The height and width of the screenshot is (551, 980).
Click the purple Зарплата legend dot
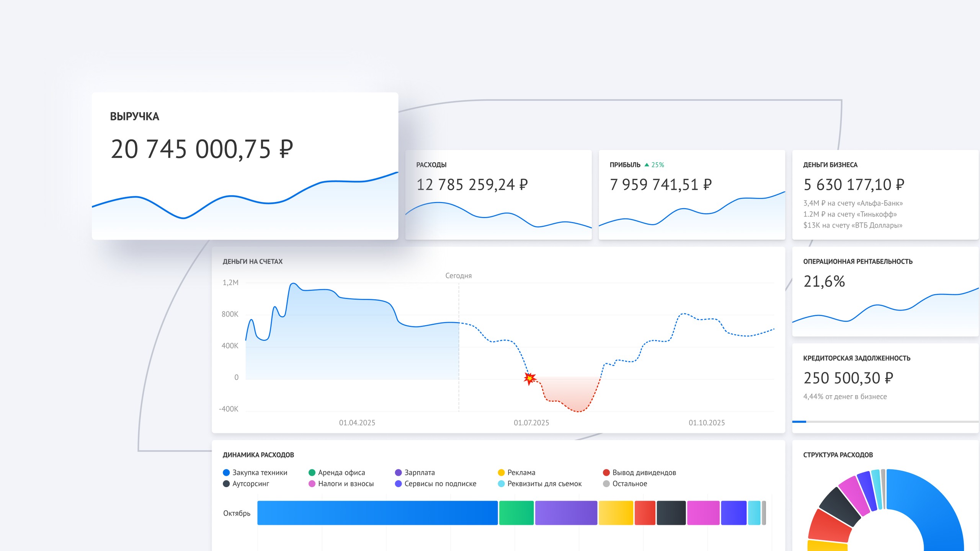[x=399, y=473]
